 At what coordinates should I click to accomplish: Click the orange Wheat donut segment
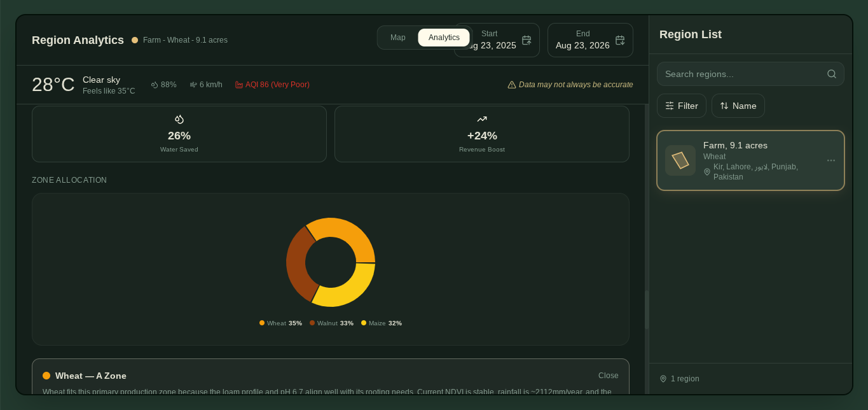(348, 233)
